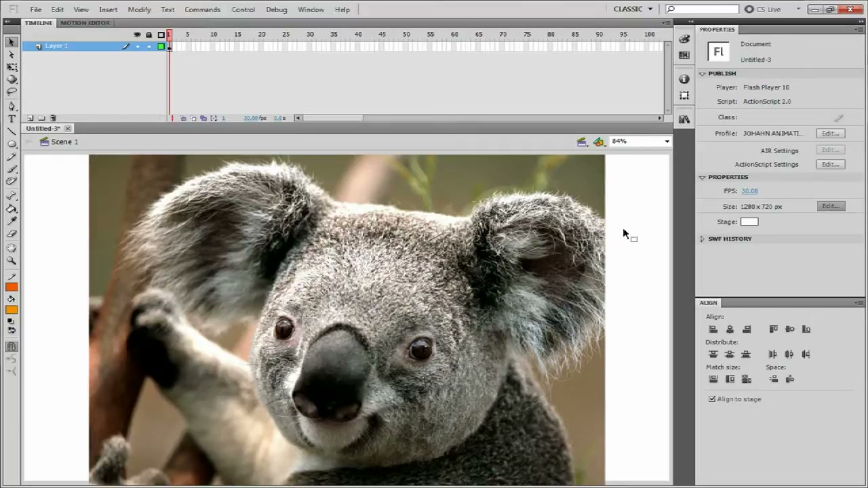Open the Swatches panel icon
Viewport: 868px width, 488px height.
coord(684,56)
